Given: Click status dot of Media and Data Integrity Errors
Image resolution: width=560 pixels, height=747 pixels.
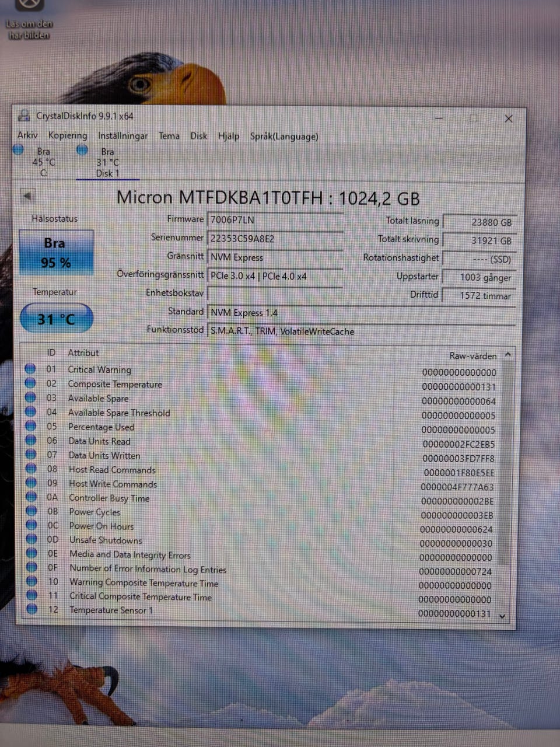Looking at the screenshot, I should [32, 553].
